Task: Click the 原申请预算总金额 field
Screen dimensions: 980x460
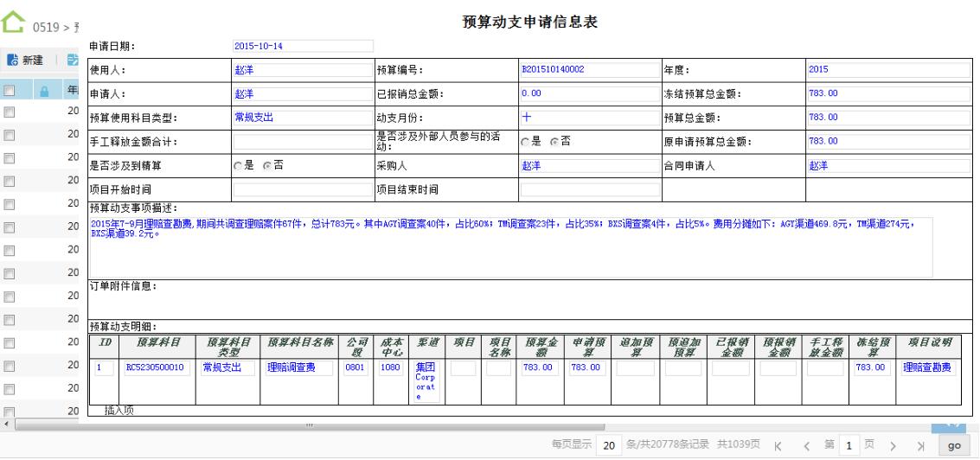Action: 888,141
